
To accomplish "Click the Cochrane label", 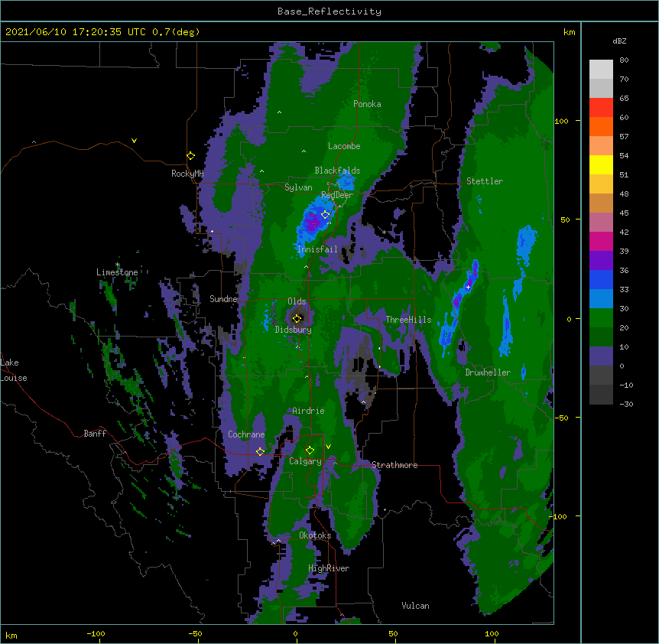I will click(x=246, y=434).
